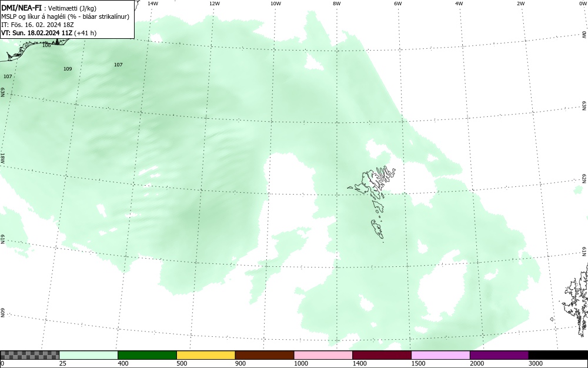Click the legend value label 25
The height and width of the screenshot is (368, 588).
pyautogui.click(x=63, y=363)
